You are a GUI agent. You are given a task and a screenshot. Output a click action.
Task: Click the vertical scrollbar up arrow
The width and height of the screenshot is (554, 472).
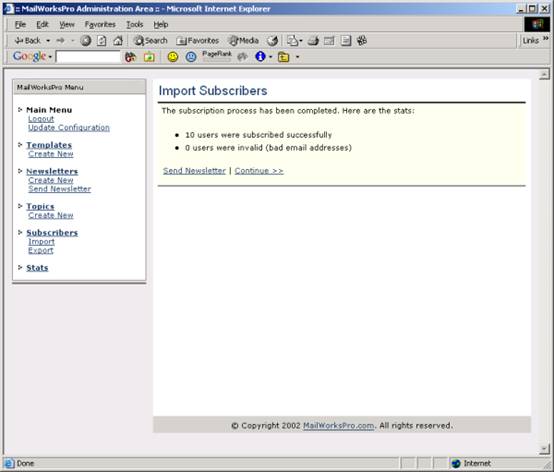[544, 75]
